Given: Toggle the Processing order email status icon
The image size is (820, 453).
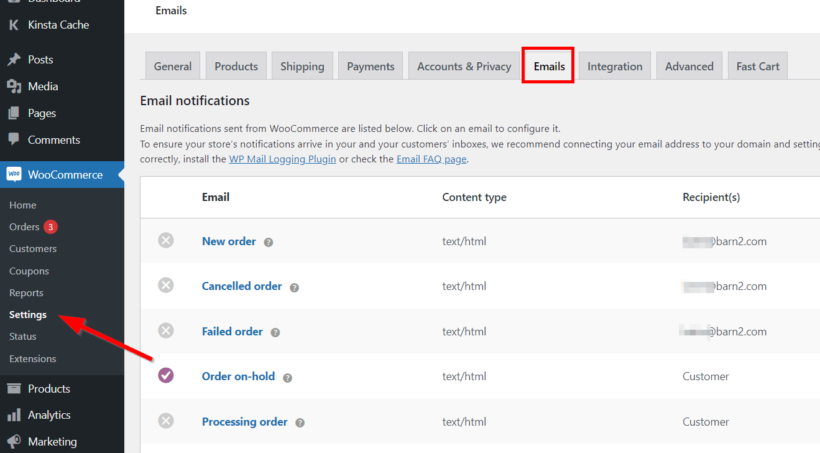Looking at the screenshot, I should coord(166,421).
